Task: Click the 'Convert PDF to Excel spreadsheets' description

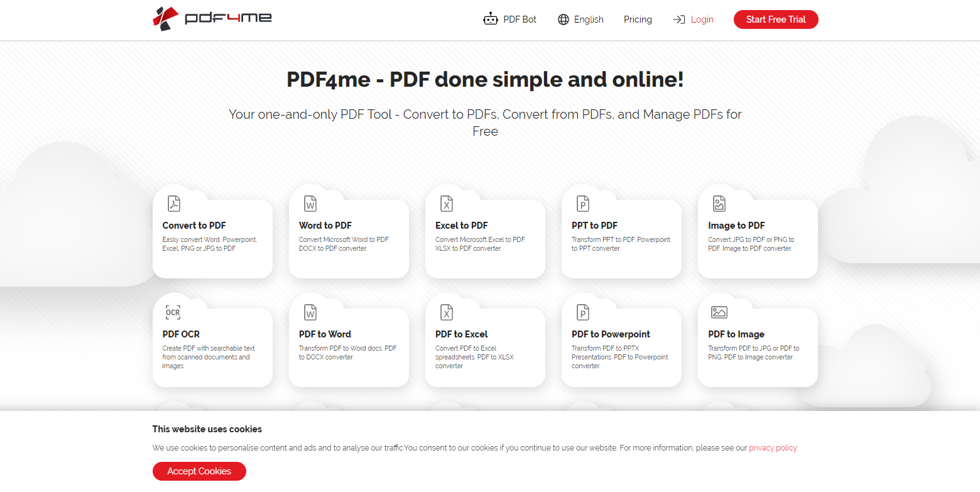Action: [x=474, y=357]
